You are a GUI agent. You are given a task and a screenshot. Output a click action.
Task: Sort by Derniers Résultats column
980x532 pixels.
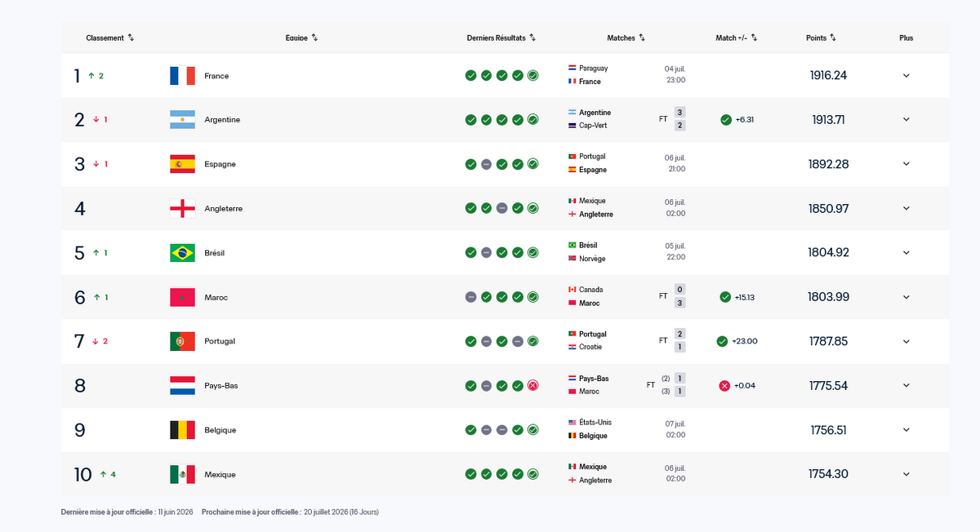click(x=501, y=38)
